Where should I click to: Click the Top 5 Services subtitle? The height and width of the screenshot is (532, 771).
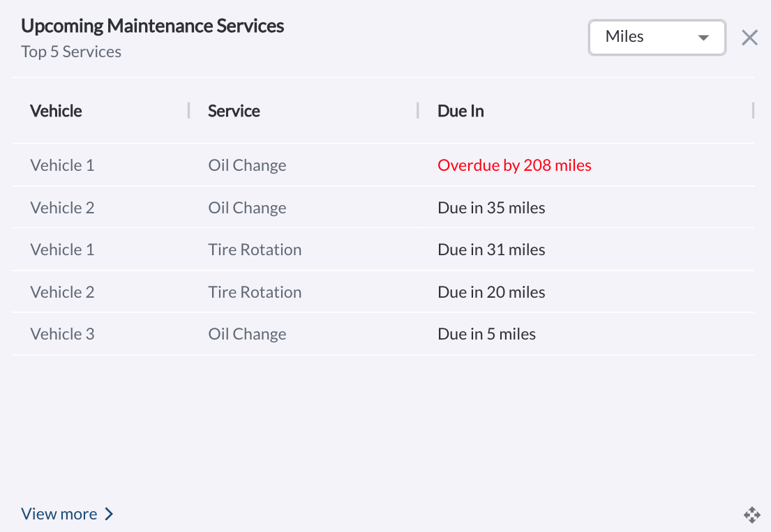71,52
